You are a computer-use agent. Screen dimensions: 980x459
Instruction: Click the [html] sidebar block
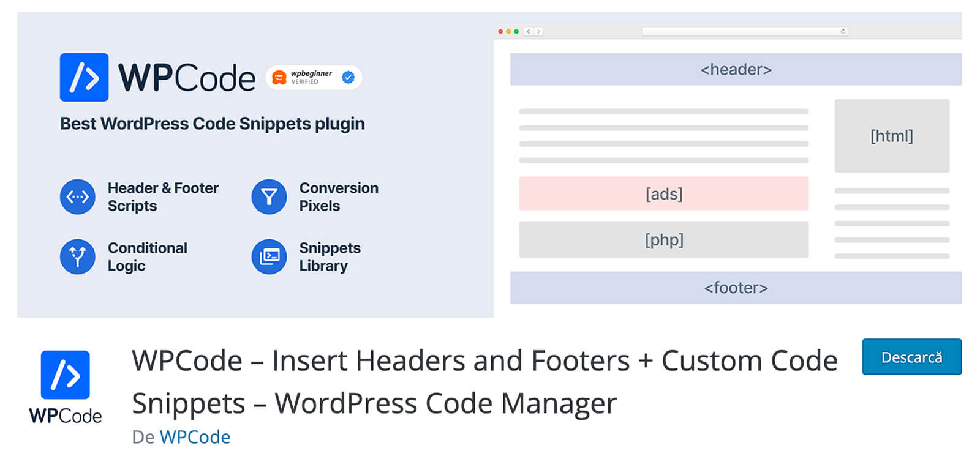pyautogui.click(x=892, y=136)
